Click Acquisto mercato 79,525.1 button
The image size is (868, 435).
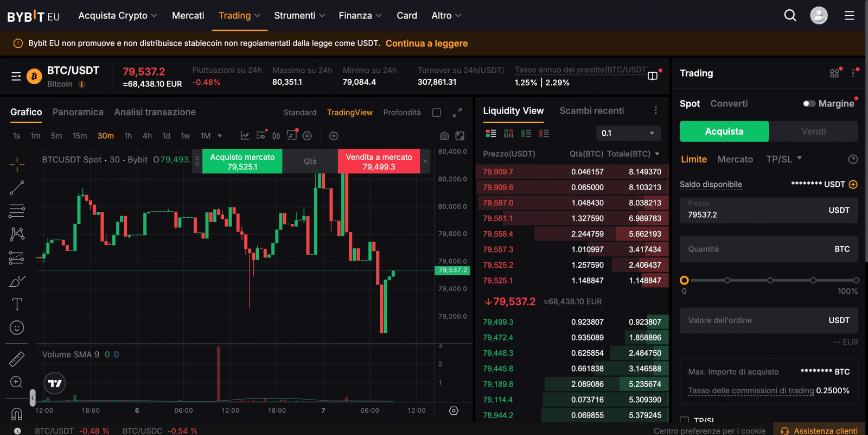[x=242, y=161]
